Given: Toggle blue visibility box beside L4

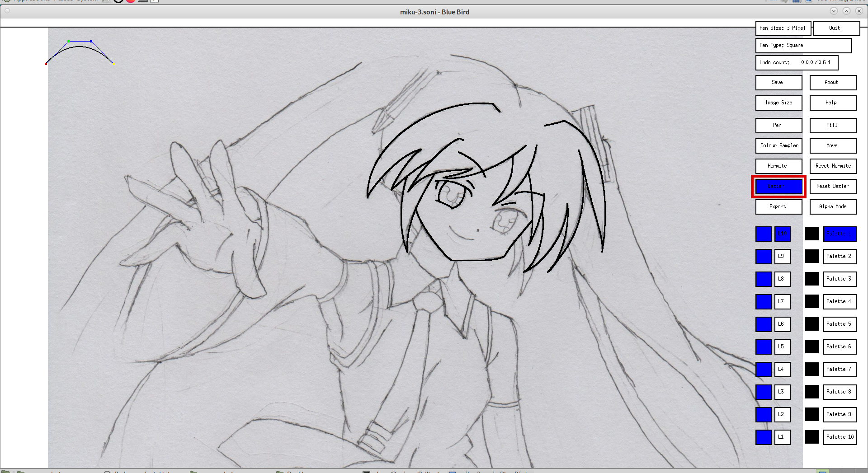Looking at the screenshot, I should [764, 370].
